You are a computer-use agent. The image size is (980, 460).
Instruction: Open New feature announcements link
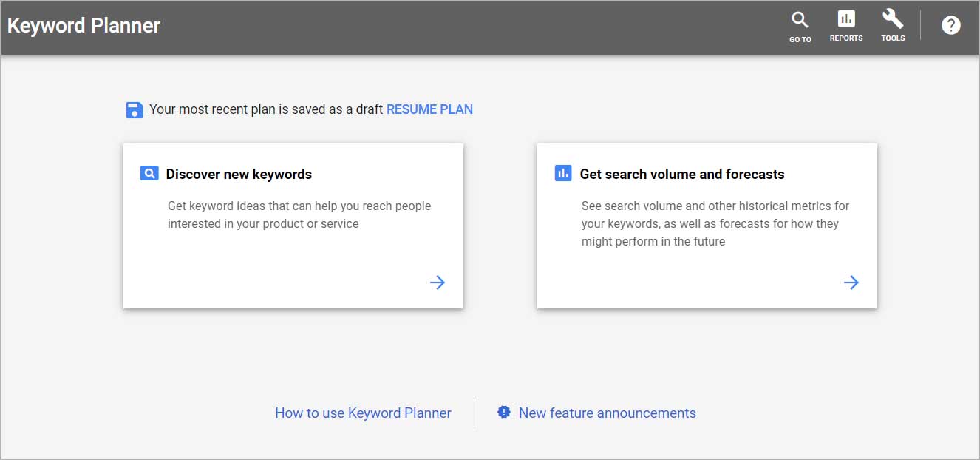point(608,413)
